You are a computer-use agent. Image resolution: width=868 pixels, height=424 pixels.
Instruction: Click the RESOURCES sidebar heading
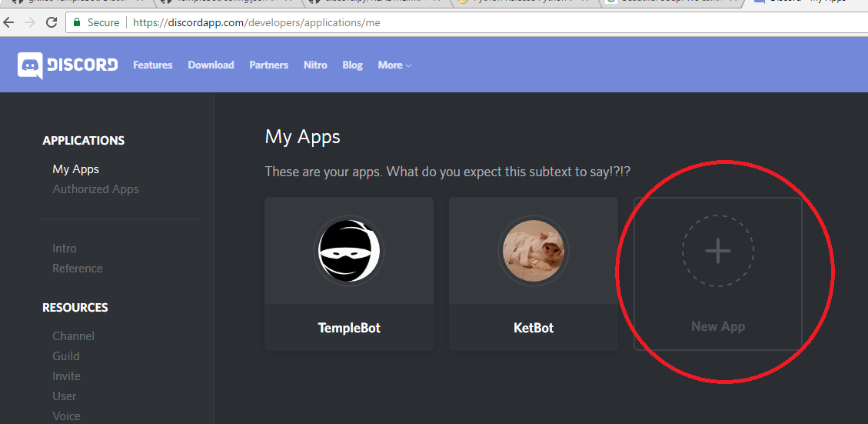pos(75,308)
